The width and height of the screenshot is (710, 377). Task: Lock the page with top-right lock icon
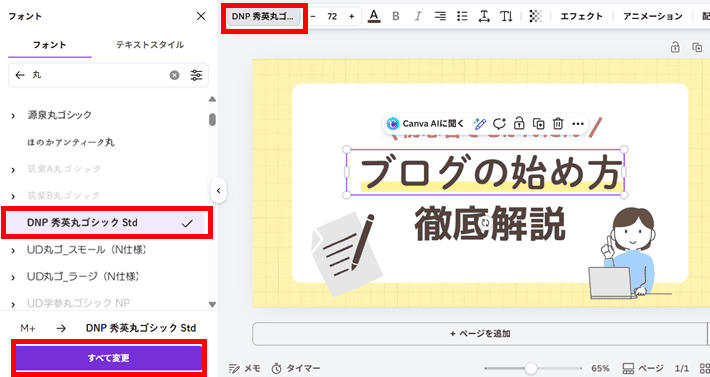pyautogui.click(x=675, y=47)
